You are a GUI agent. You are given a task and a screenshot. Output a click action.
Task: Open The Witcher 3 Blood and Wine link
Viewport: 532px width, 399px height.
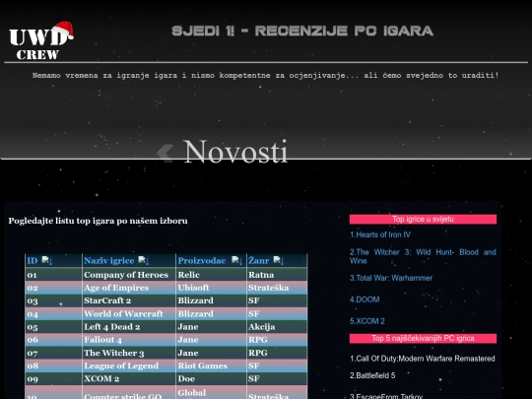point(423,256)
